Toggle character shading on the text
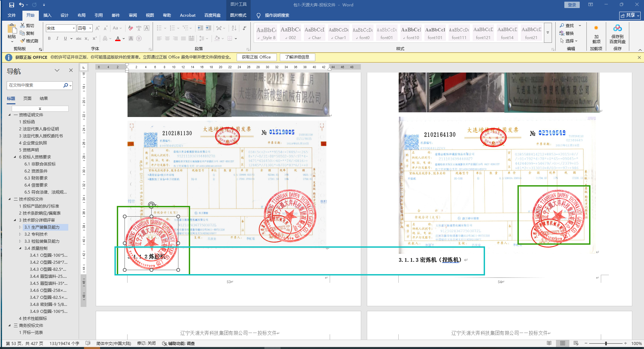The width and height of the screenshot is (644, 349). tap(131, 38)
